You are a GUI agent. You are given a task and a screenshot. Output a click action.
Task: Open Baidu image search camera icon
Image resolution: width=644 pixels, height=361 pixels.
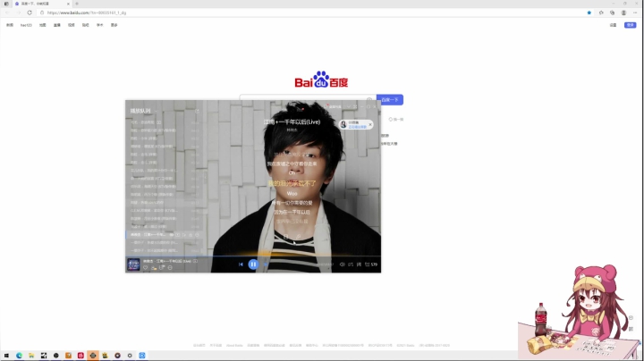pyautogui.click(x=369, y=99)
